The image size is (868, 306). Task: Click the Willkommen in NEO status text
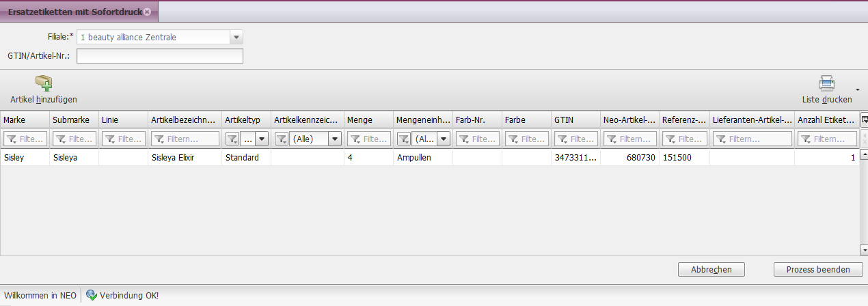click(40, 296)
